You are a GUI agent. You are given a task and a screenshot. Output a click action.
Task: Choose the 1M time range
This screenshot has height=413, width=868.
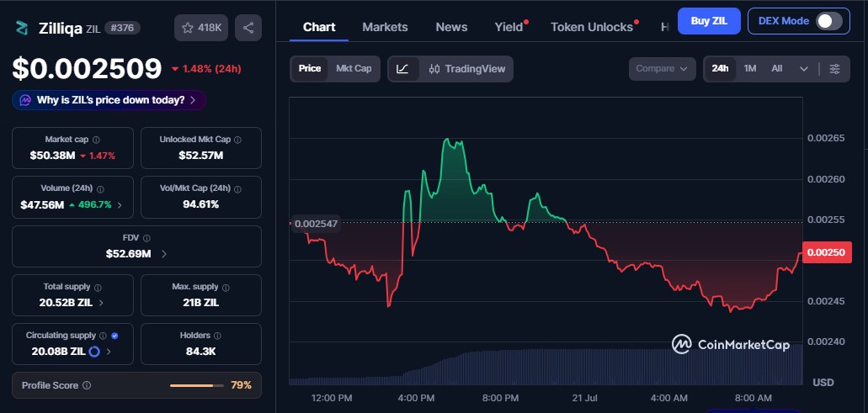(x=750, y=69)
